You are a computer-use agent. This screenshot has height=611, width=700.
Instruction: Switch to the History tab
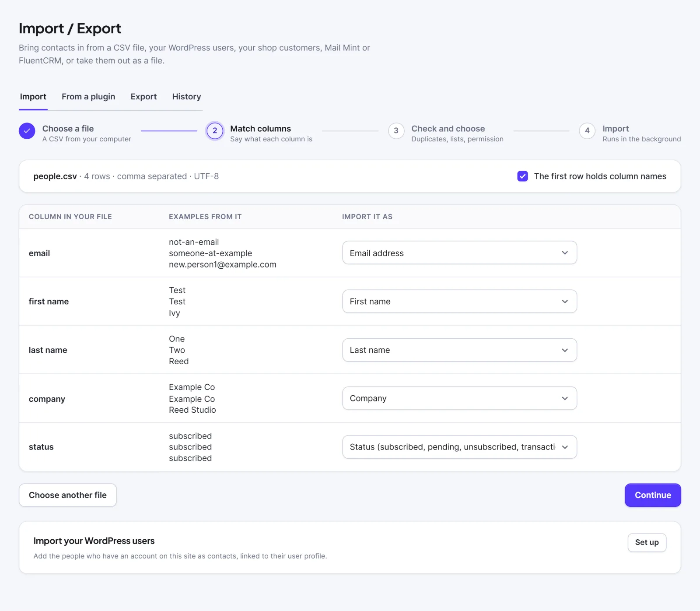(186, 97)
